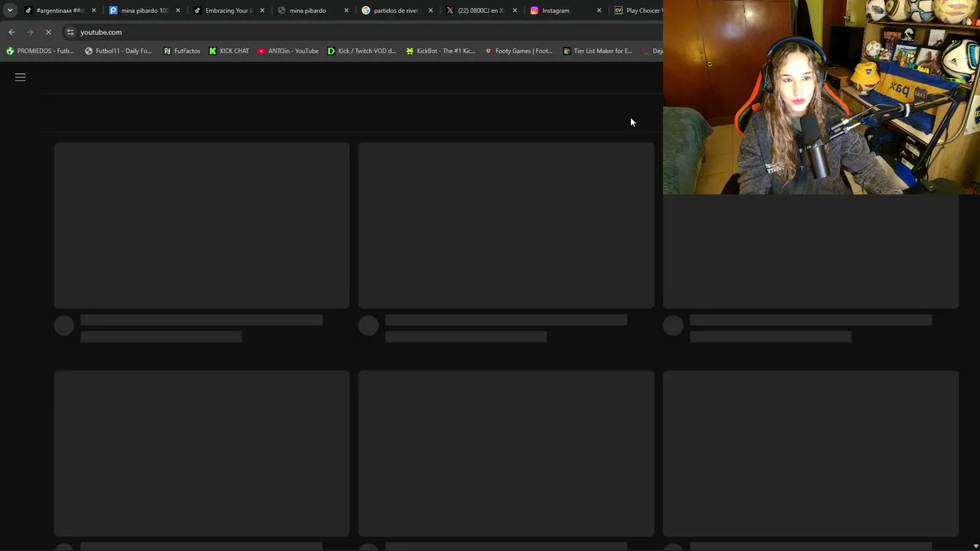
Task: Open the YouTube guide hamburger menu
Action: point(21,77)
